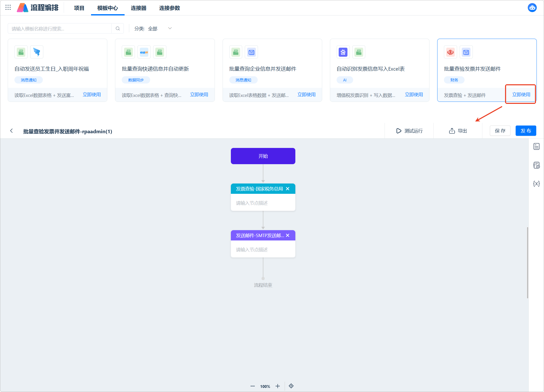Zoom in the canvas with plus
This screenshot has width=544, height=392.
pyautogui.click(x=278, y=386)
